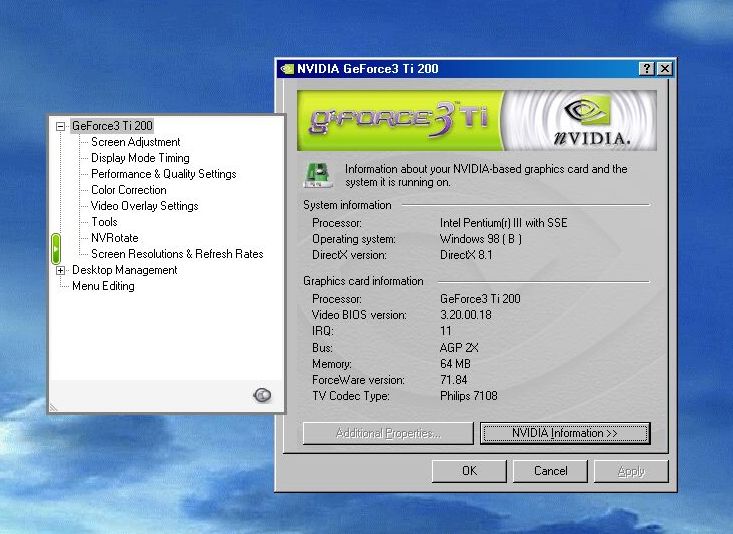Click the 'DirectX 8.1' value
This screenshot has height=534, width=733.
466,255
